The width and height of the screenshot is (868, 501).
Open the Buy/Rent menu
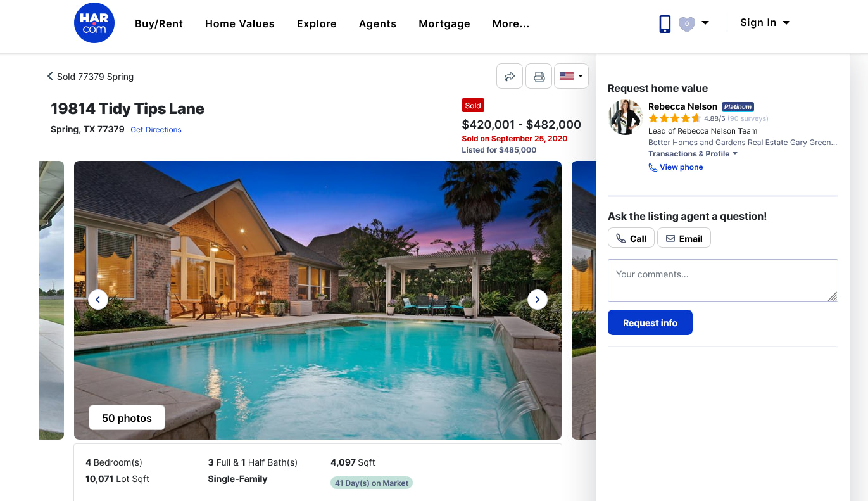pyautogui.click(x=159, y=24)
